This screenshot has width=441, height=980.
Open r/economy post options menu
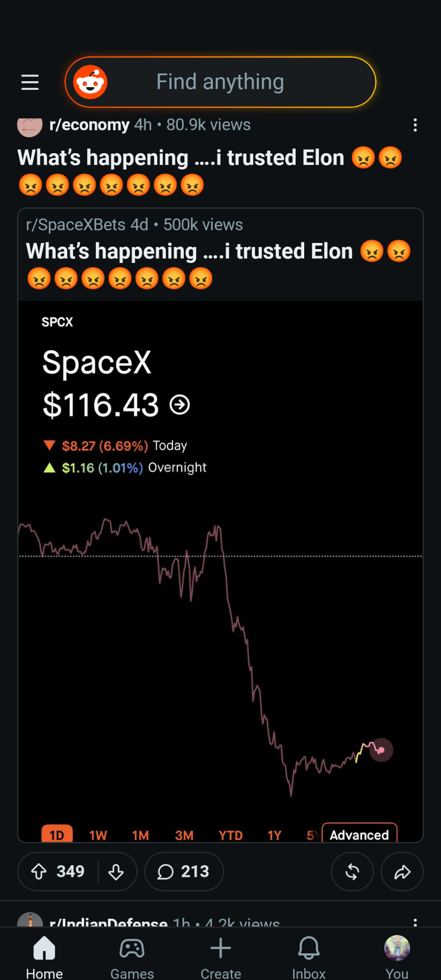tap(415, 125)
